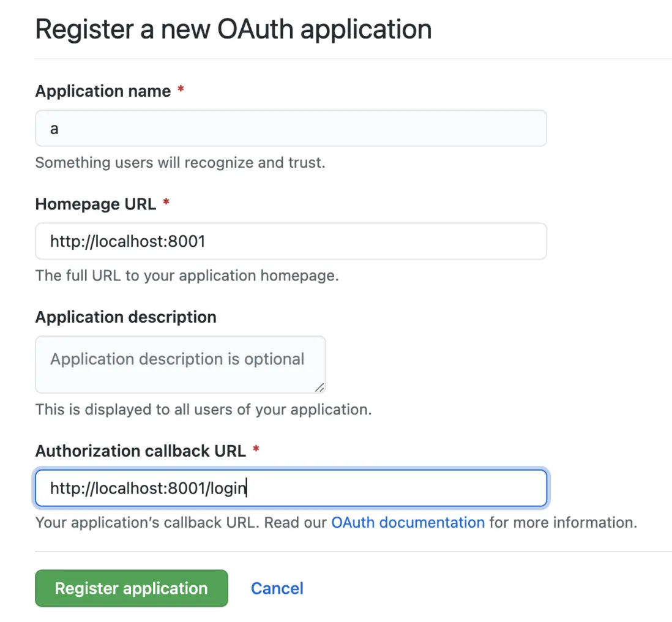Viewport: 672px width, 622px height.
Task: Click the "Application name" label
Action: click(x=103, y=91)
